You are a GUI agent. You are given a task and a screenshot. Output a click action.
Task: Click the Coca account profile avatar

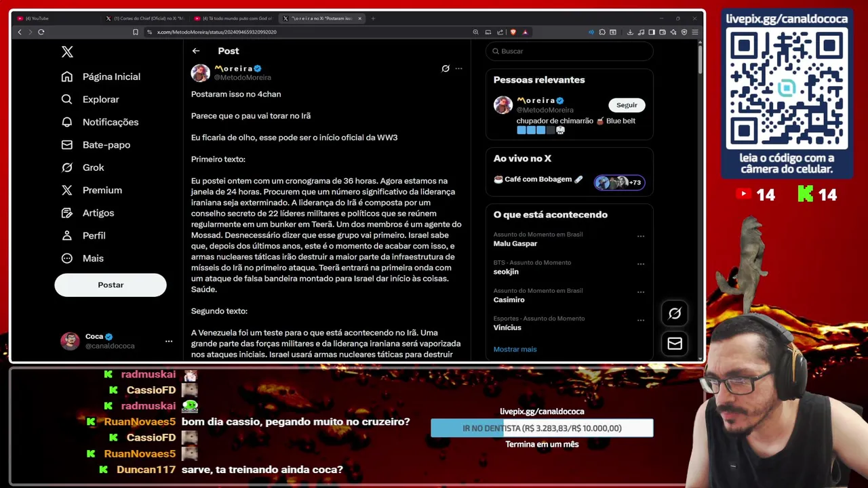point(70,341)
